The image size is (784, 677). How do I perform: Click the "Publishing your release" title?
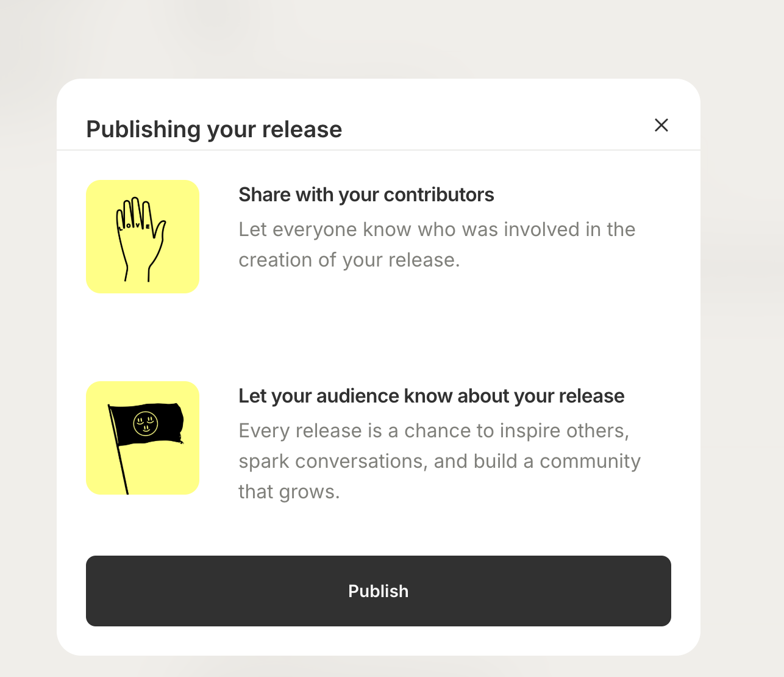tap(214, 129)
